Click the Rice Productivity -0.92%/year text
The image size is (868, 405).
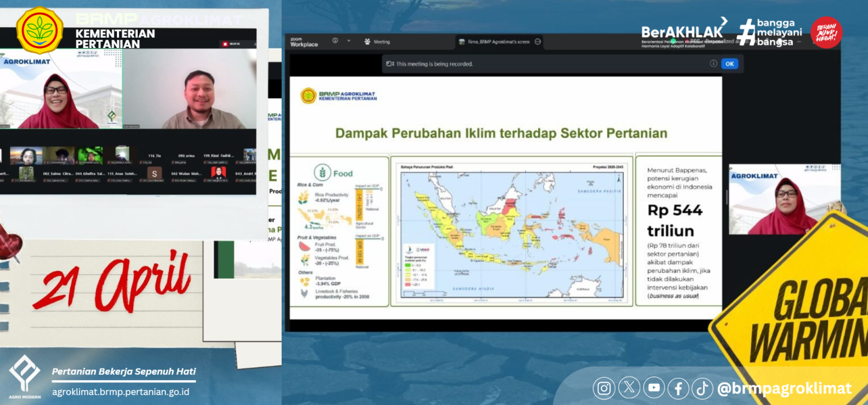(x=333, y=197)
